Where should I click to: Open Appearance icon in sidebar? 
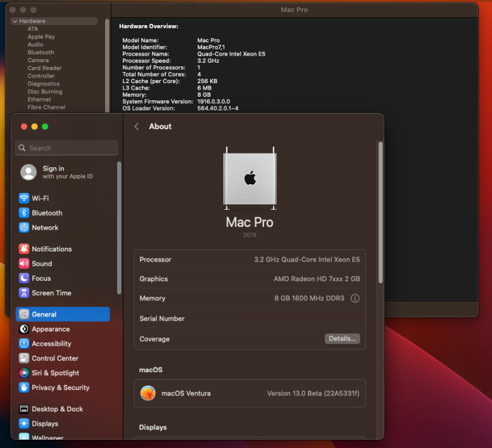[24, 329]
